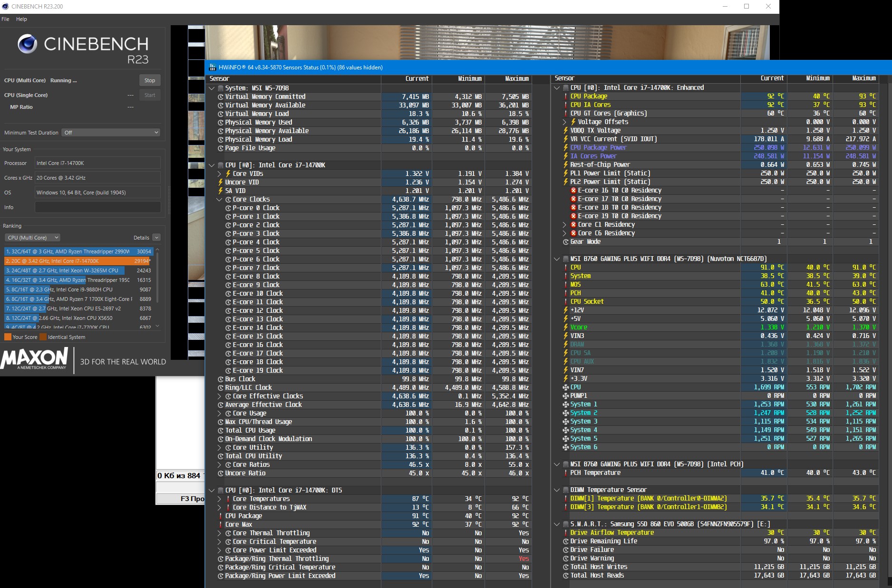This screenshot has width=892, height=588.
Task: Select the Xeon W-3265M ranking entry
Action: (78, 270)
